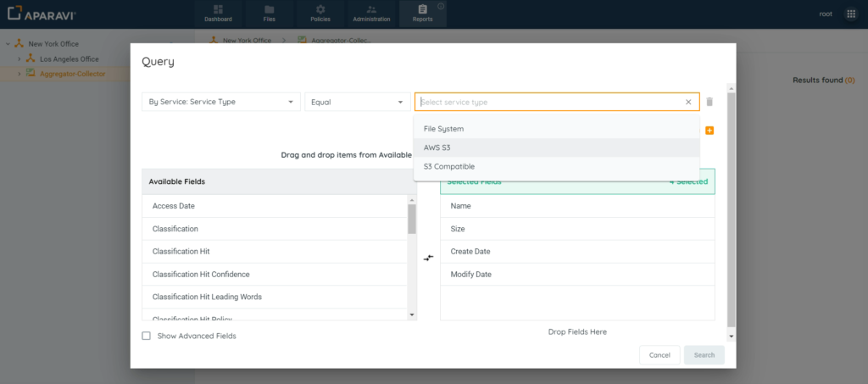Click the Available Fields scrollbar down arrow
The height and width of the screenshot is (384, 868).
tap(412, 314)
